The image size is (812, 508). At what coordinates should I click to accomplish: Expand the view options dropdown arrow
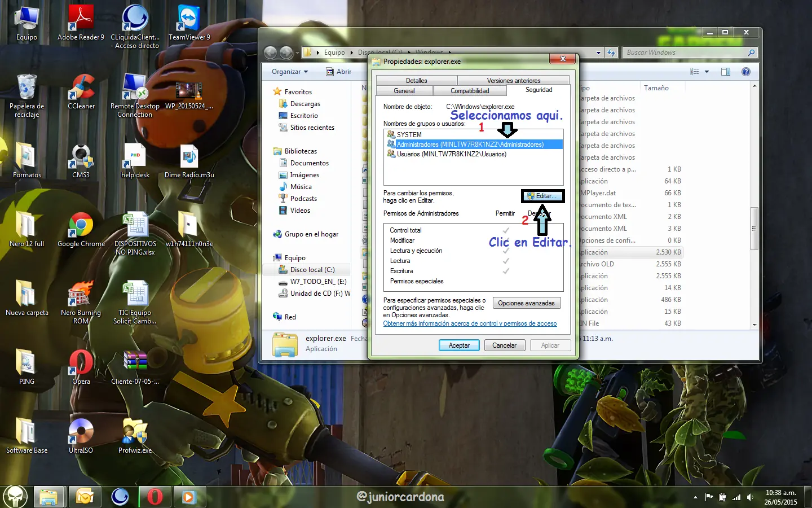(x=707, y=72)
